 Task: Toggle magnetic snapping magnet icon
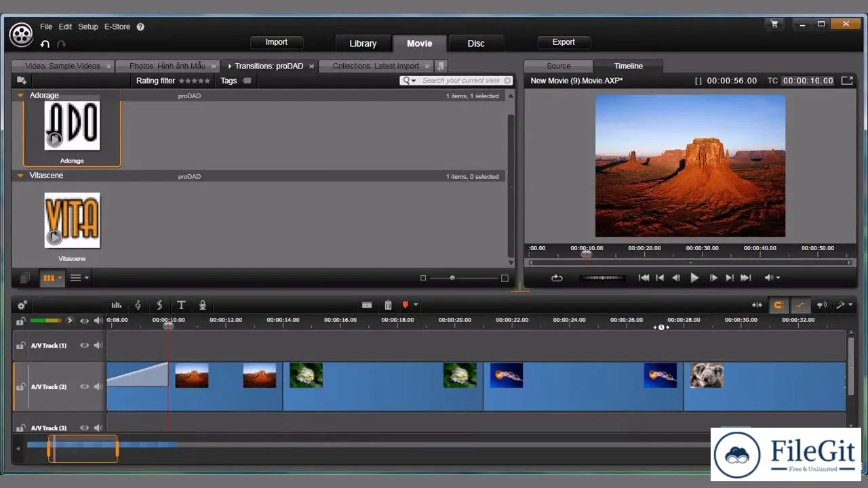(778, 305)
